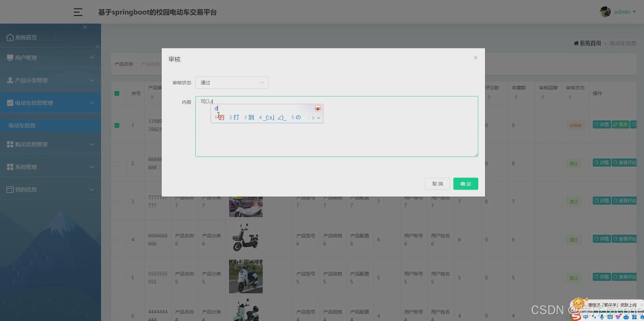Check the checkbox on table row 2
Viewport: 644px width, 321px height.
pyautogui.click(x=117, y=163)
